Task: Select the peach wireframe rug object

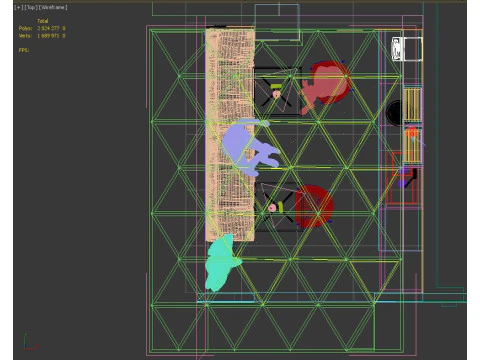Action: pos(230,135)
